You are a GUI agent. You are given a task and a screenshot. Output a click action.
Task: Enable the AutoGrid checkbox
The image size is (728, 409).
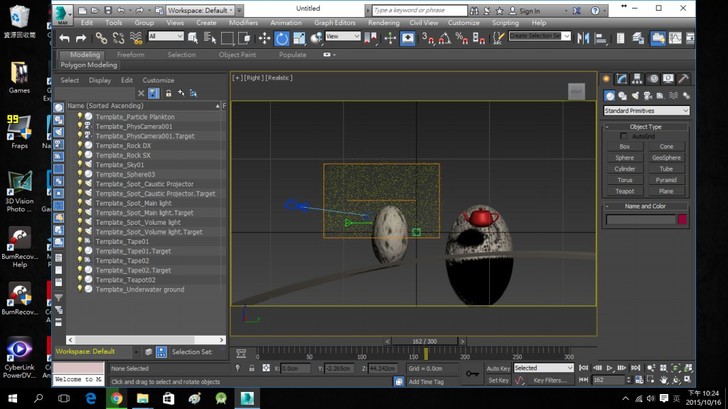624,136
